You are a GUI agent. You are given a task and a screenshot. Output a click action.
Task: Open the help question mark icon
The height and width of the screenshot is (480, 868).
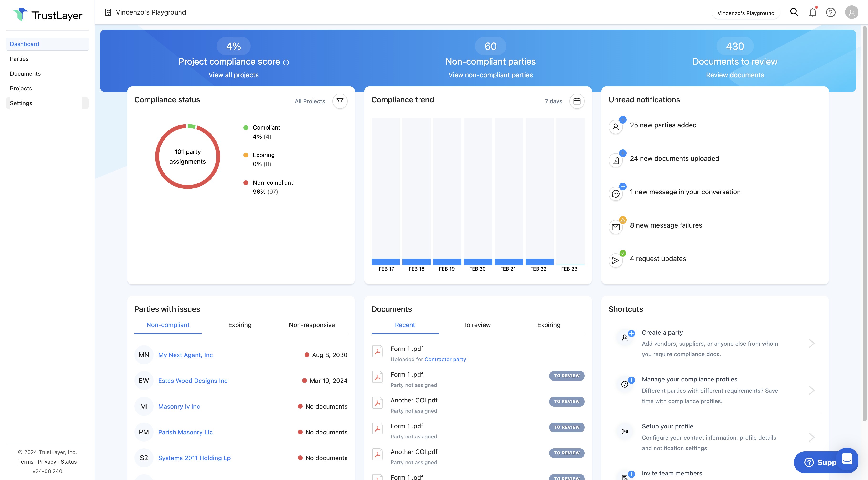coord(831,12)
